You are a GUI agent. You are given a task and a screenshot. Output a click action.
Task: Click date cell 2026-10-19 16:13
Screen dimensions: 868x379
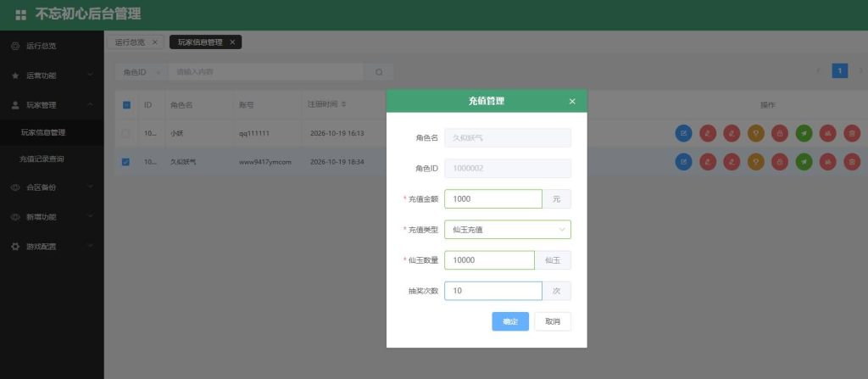[337, 133]
